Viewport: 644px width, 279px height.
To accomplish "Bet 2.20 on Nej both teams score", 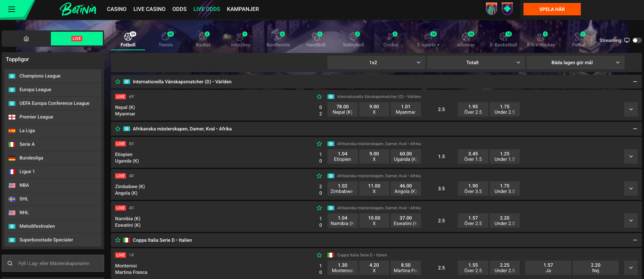I will point(596,268).
